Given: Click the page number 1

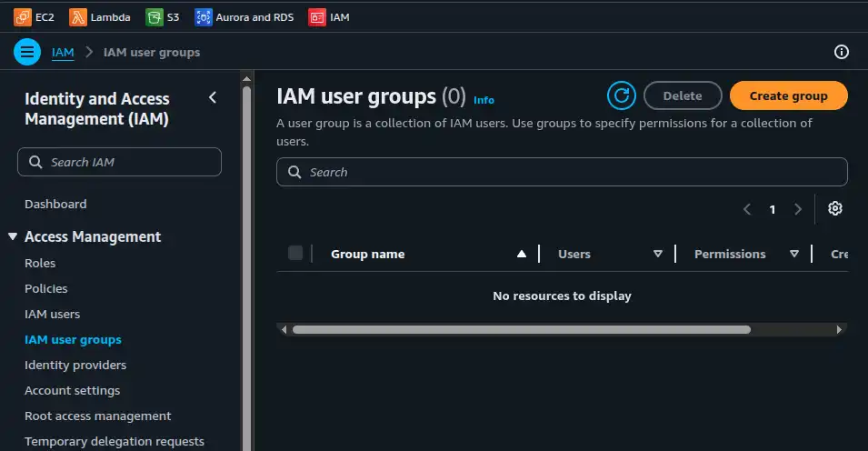Looking at the screenshot, I should [773, 209].
